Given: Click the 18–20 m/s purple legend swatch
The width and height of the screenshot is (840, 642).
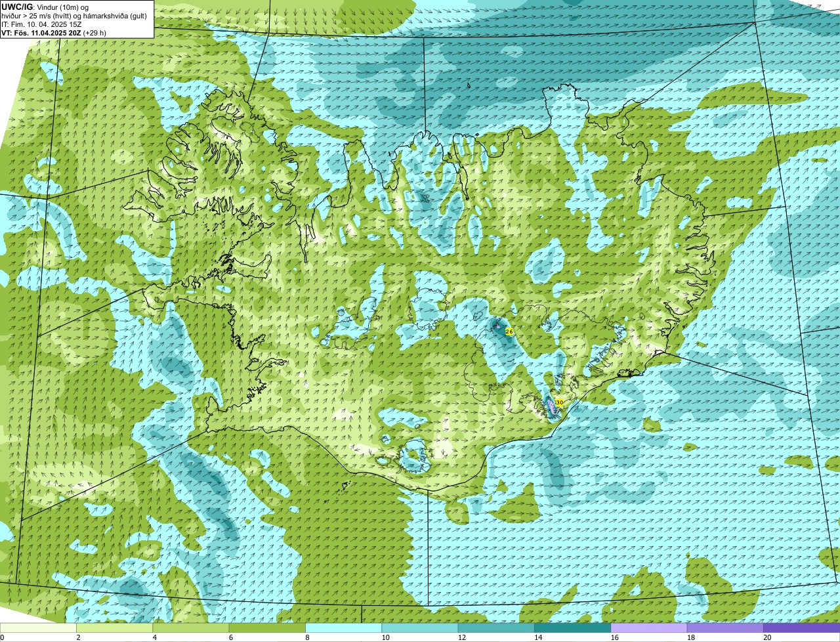Looking at the screenshot, I should (725, 628).
